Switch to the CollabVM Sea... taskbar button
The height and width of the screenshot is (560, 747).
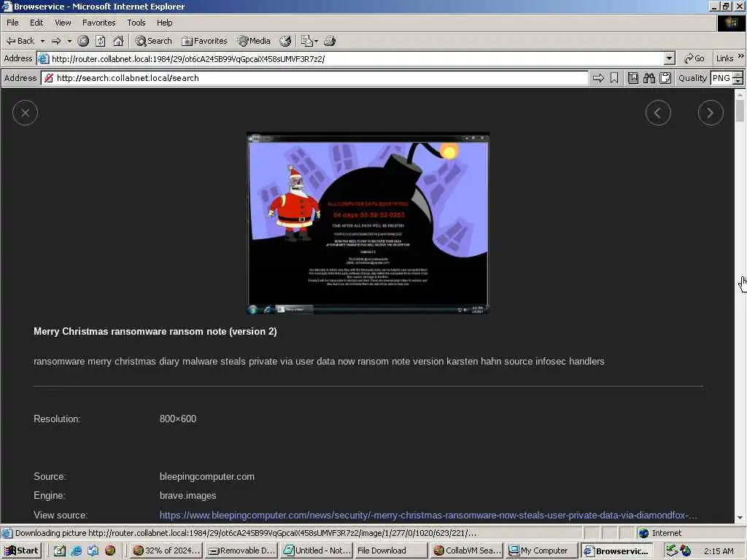pos(467,551)
